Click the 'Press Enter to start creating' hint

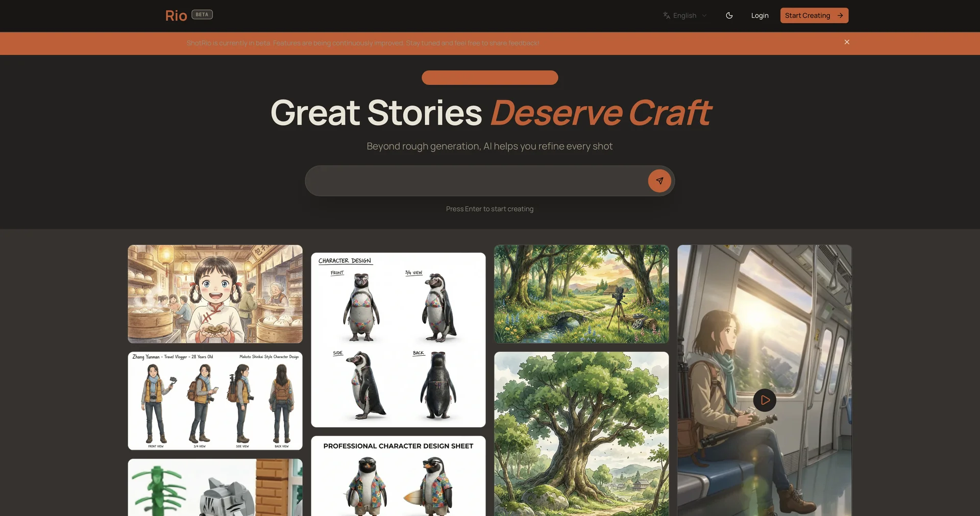pos(489,209)
